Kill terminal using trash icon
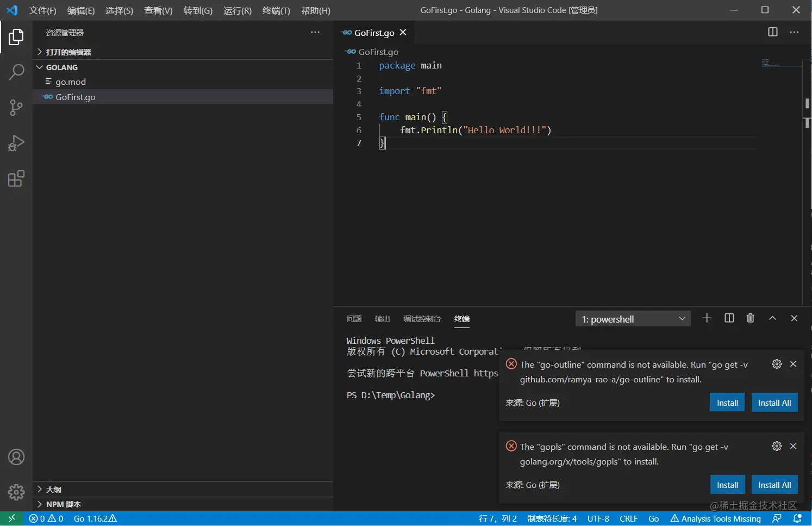This screenshot has width=812, height=526. [x=750, y=318]
